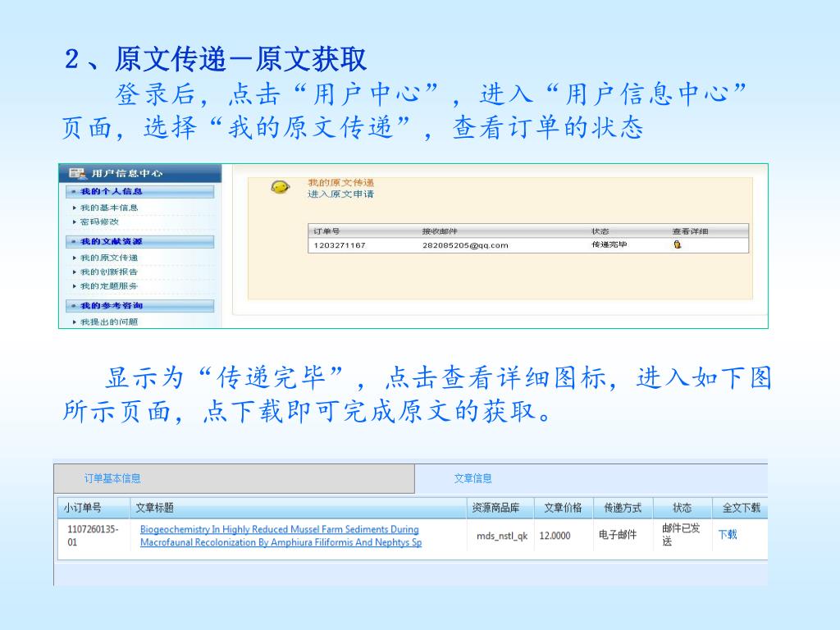Click order number 1203271167

pyautogui.click(x=340, y=245)
